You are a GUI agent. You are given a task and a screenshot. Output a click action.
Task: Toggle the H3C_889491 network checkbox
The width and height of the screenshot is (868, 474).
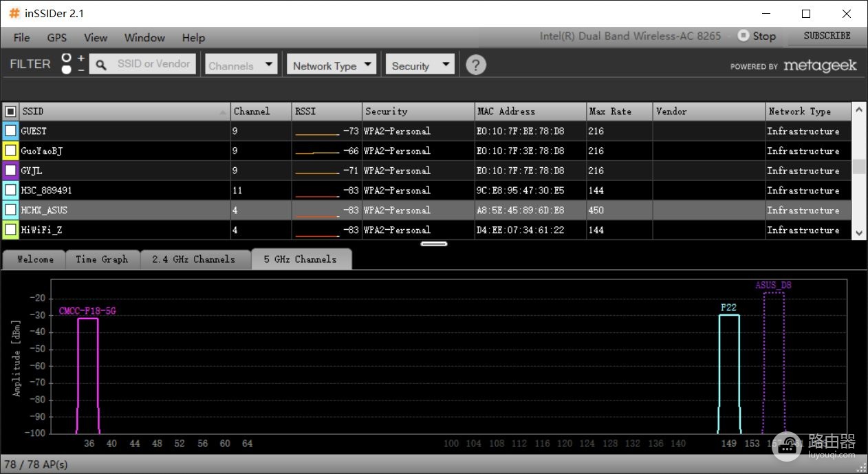(10, 190)
